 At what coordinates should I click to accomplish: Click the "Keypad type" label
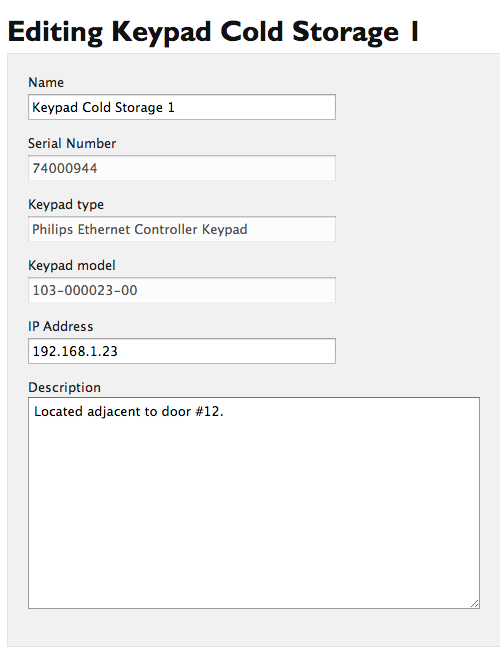point(66,205)
